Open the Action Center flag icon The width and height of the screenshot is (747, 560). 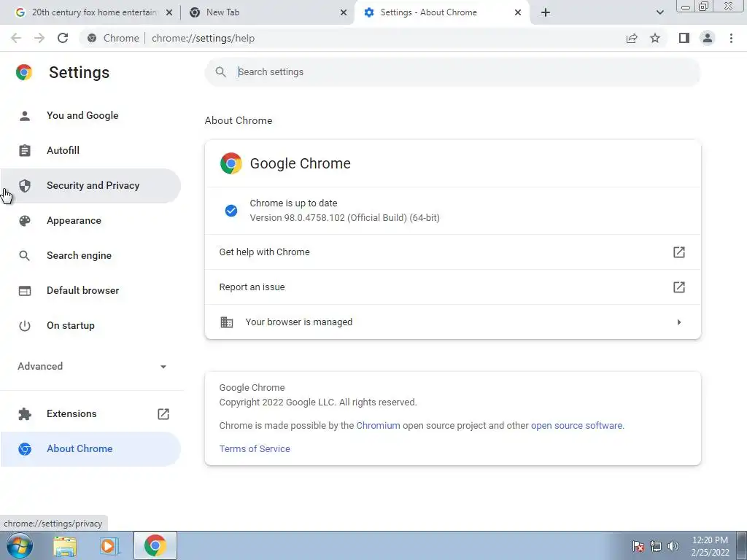coord(638,546)
